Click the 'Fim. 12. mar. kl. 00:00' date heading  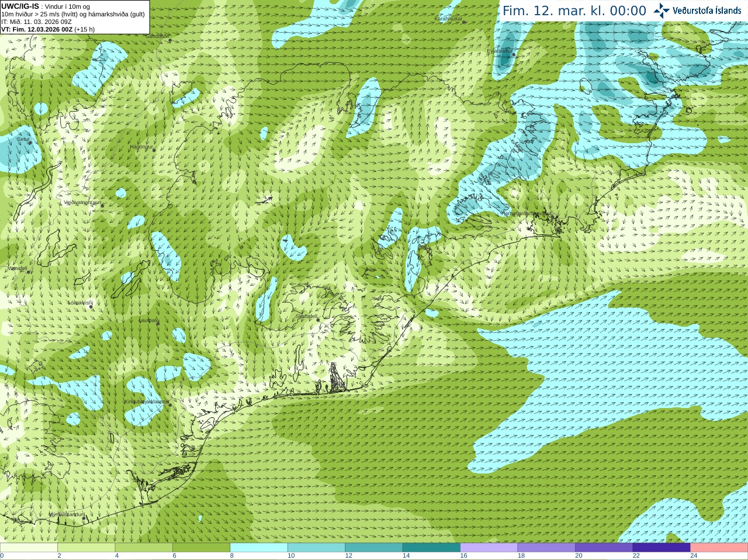(x=574, y=11)
